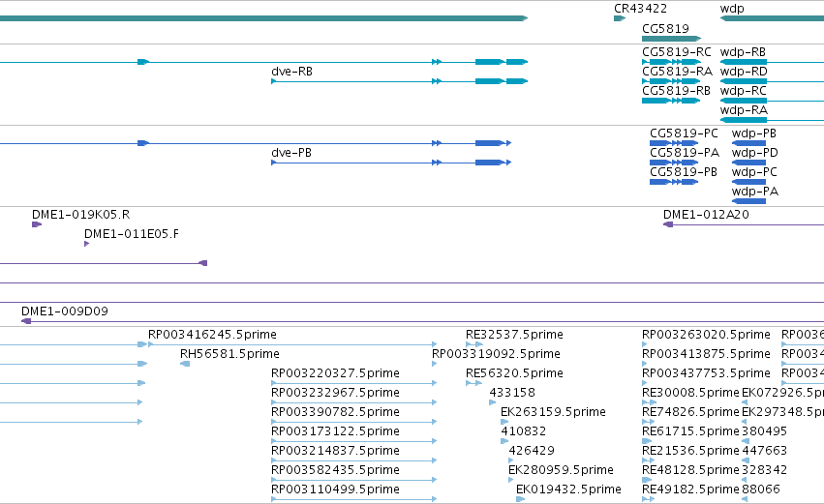Click RP003263020.5prime EST label
Viewport: 824px width, 504px height.
click(x=706, y=335)
